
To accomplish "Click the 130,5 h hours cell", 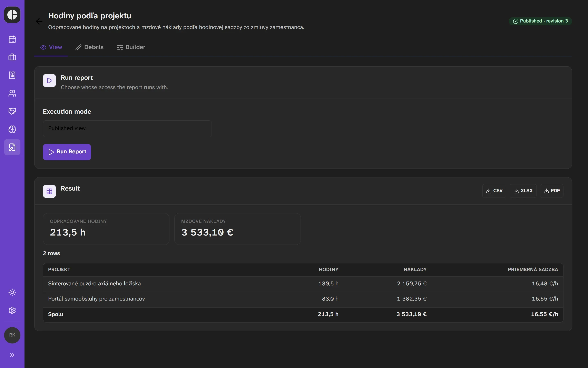I will pos(328,284).
